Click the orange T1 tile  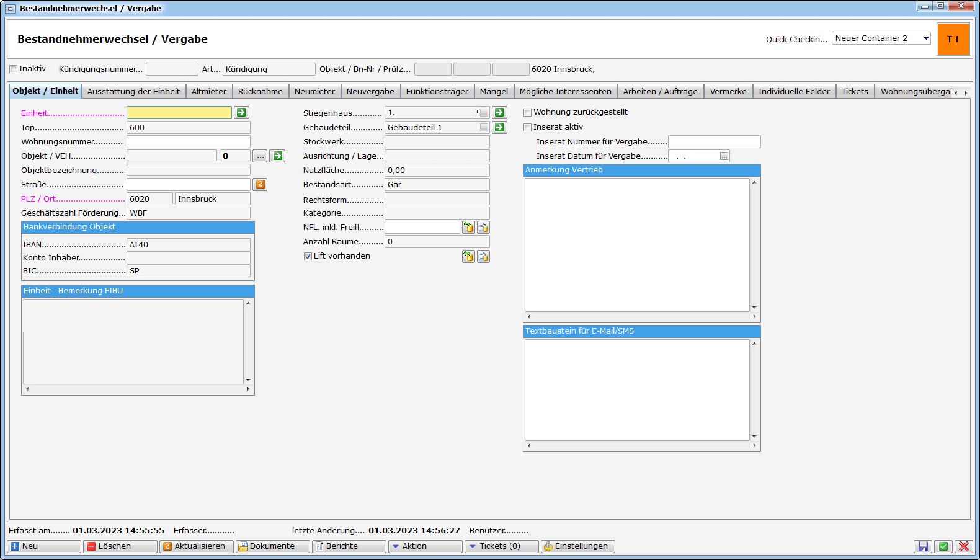pyautogui.click(x=953, y=39)
